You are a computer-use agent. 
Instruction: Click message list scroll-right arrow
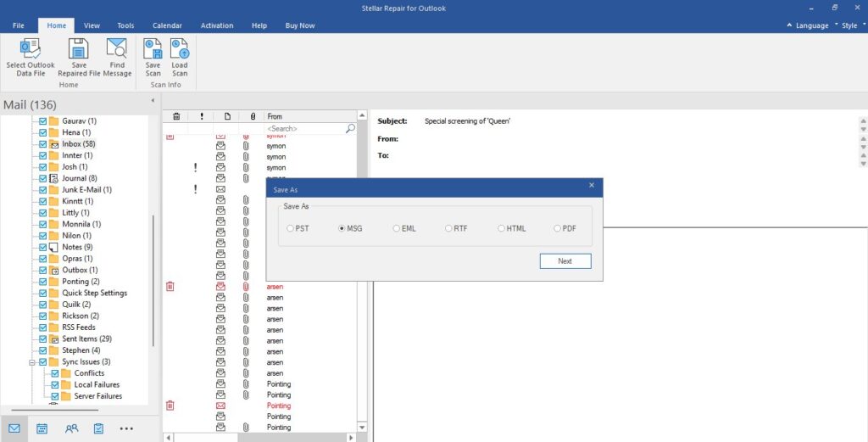coord(350,438)
